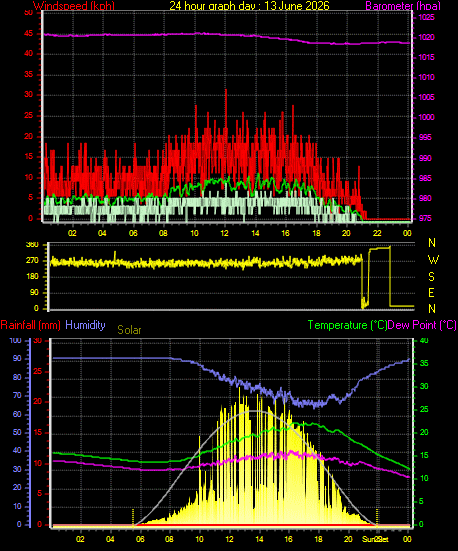Click the Sunset marker label on time axis
This screenshot has height=551, width=458.
[376, 539]
